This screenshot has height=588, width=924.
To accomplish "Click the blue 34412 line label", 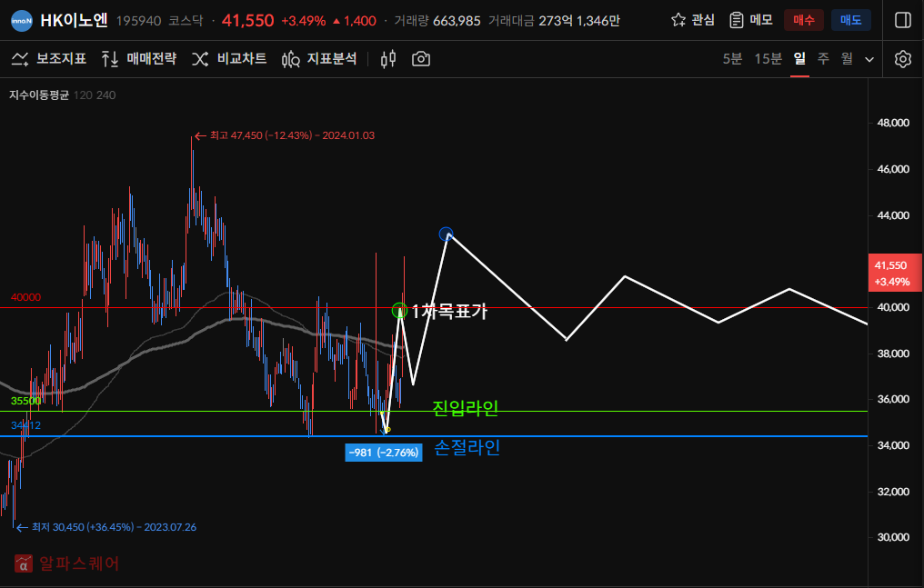I will click(26, 425).
